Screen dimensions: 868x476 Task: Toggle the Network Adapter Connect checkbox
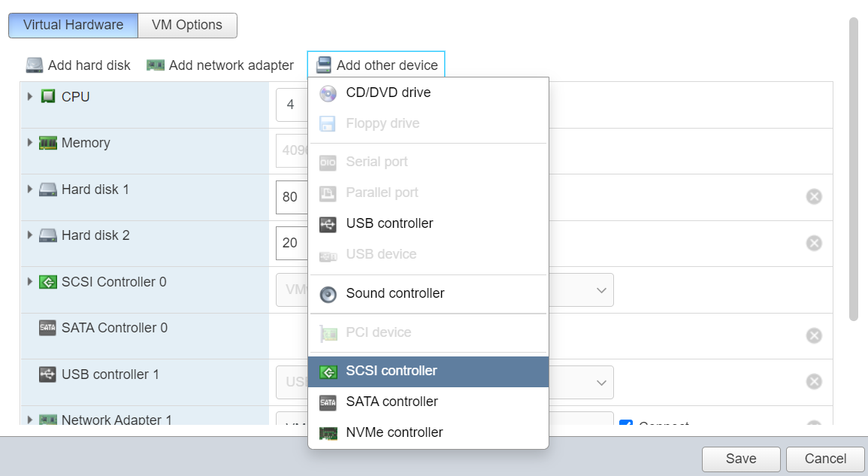[x=625, y=426]
